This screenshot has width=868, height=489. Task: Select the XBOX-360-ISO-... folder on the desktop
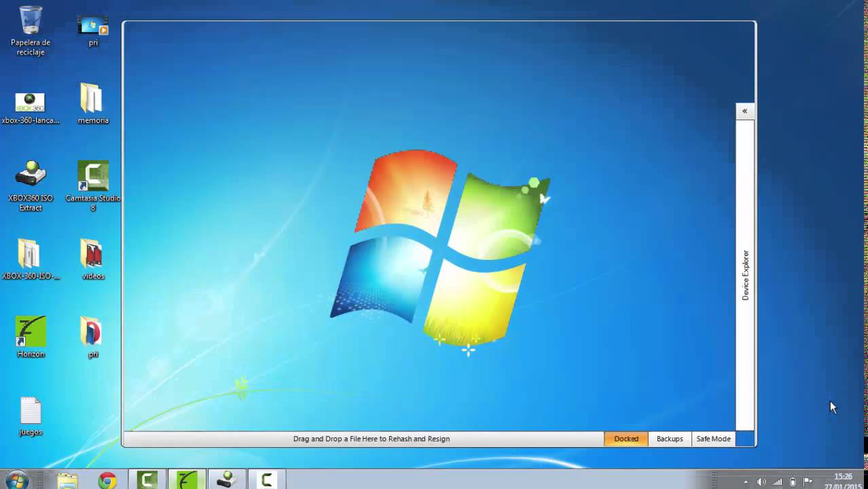click(31, 259)
